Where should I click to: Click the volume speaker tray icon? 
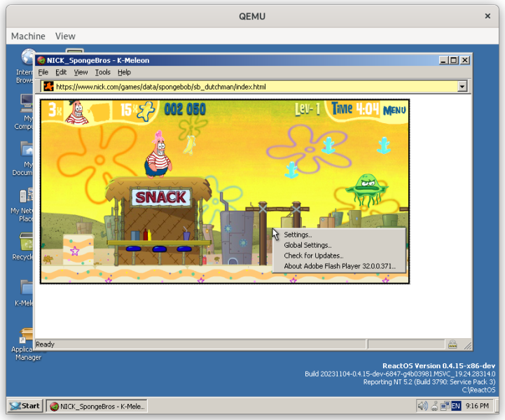[x=422, y=406]
